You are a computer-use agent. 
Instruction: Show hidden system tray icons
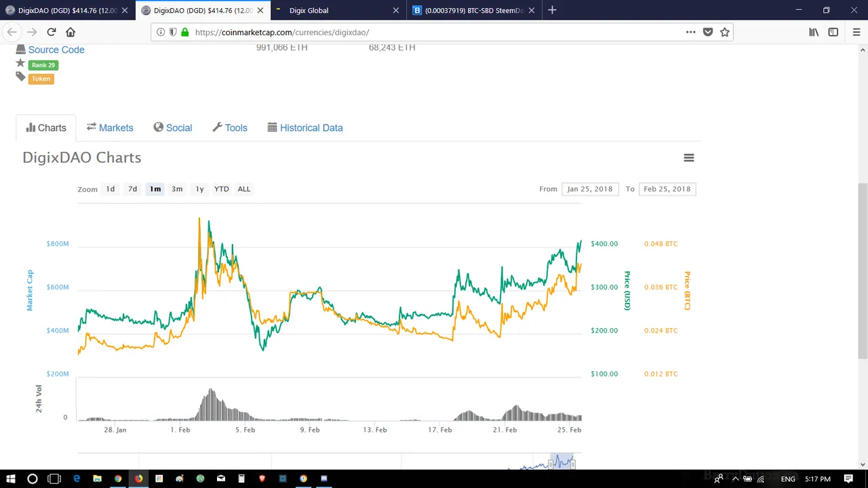tap(735, 479)
